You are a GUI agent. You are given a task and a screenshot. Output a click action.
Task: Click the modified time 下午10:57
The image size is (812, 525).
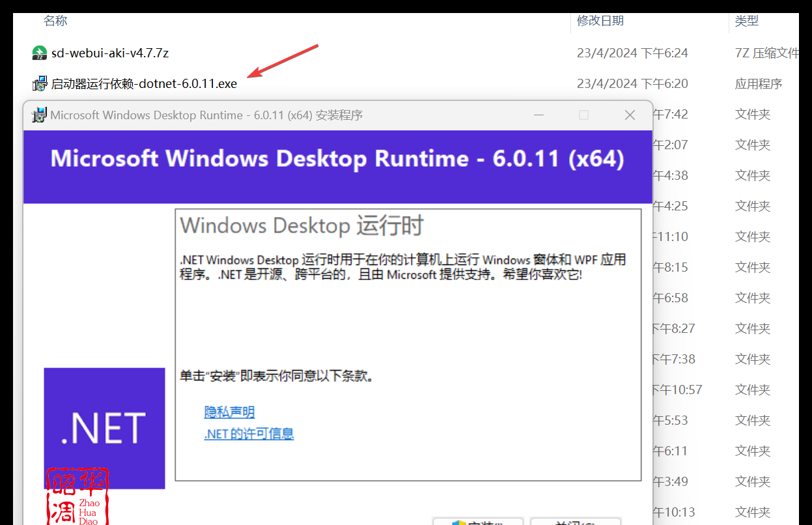coord(678,390)
